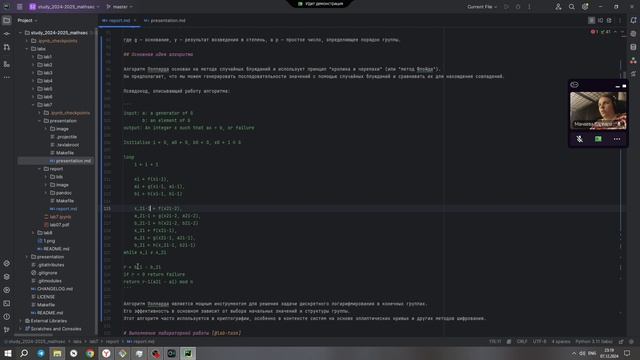Click the Debug button in toolbar

pos(518,7)
